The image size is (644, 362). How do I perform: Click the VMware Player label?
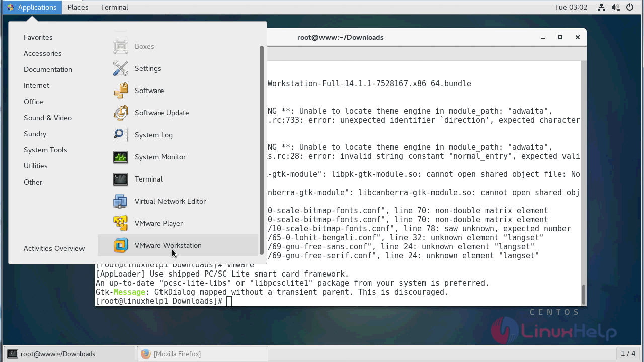[158, 223]
